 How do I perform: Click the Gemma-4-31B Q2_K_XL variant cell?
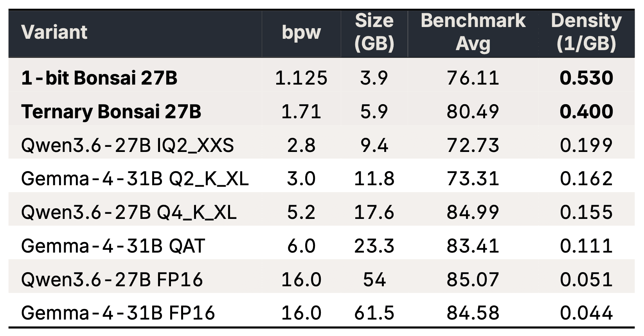pos(135,179)
